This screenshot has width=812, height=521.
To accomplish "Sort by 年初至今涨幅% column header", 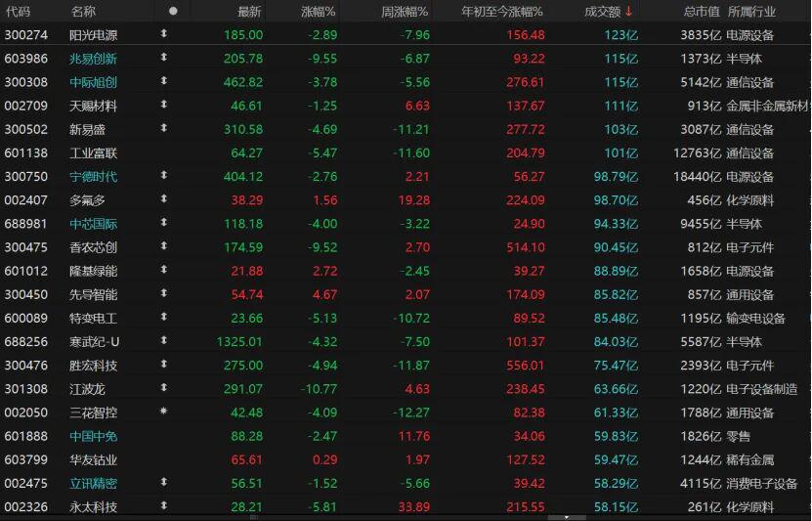I will (x=501, y=12).
